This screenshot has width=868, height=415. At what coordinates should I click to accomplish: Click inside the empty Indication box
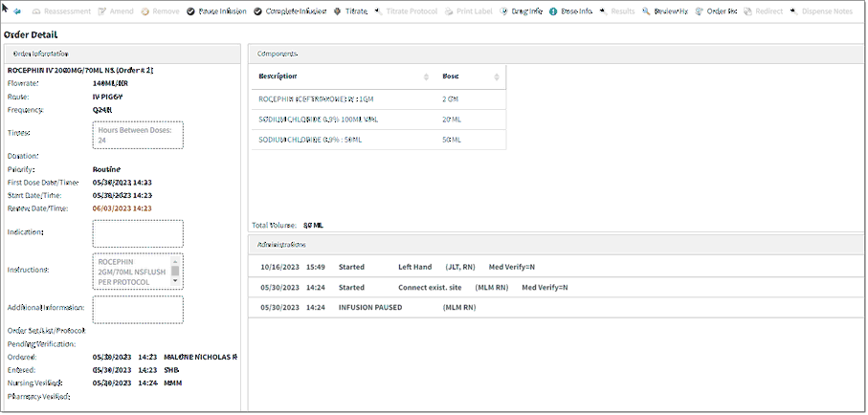138,233
